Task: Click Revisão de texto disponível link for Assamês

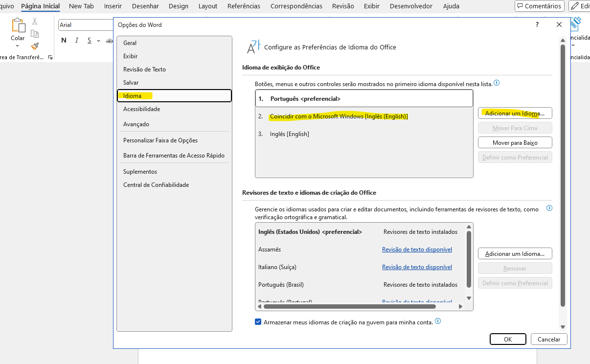Action: pyautogui.click(x=417, y=250)
